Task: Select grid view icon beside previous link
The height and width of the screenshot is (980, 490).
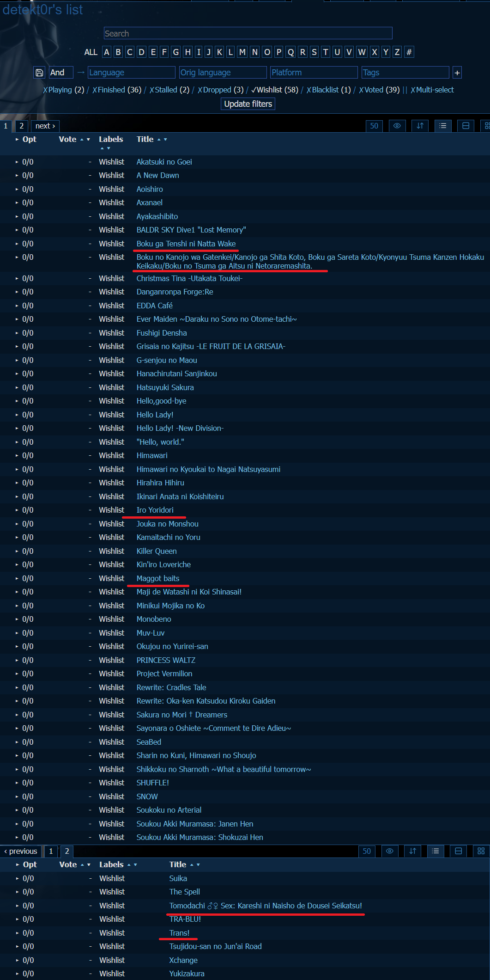Action: pos(481,851)
